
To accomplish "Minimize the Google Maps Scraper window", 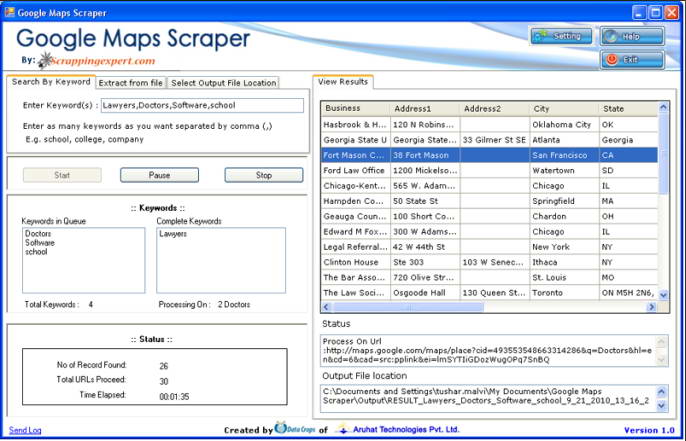I will (639, 12).
